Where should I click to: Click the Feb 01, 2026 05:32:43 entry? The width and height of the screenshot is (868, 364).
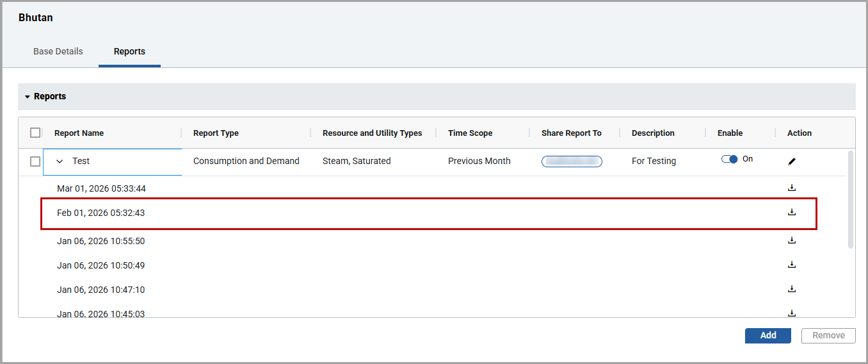click(x=101, y=213)
